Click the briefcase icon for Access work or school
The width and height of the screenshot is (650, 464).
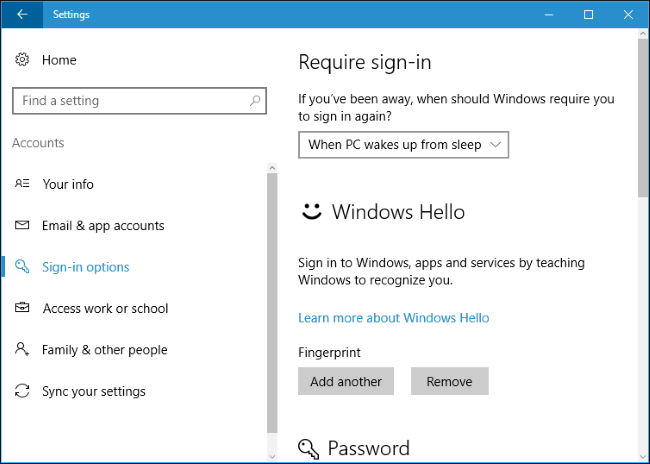point(22,307)
